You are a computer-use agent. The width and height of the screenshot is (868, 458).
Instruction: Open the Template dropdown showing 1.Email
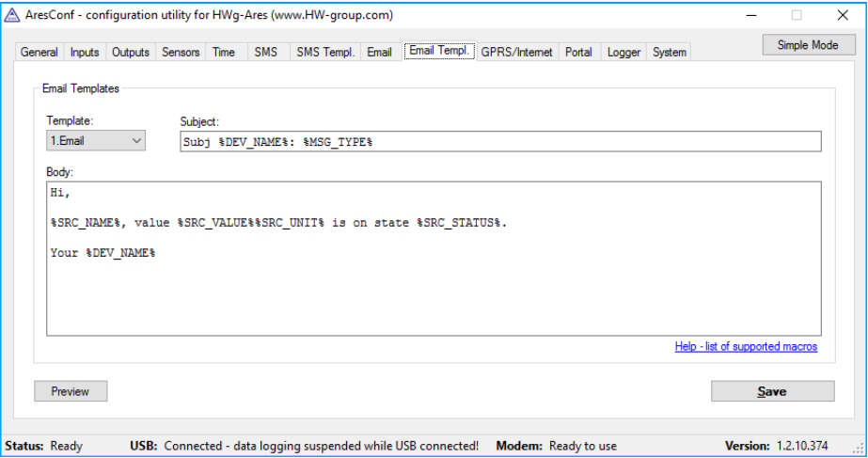click(96, 141)
